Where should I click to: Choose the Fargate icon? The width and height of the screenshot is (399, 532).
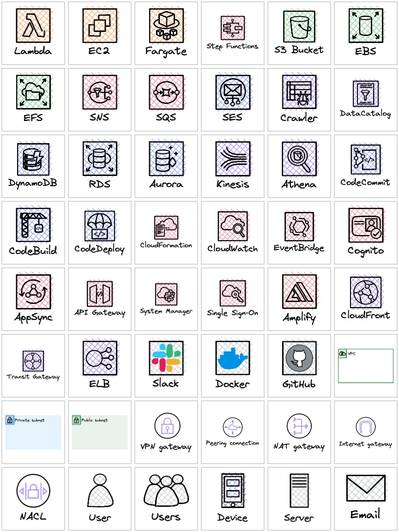(x=166, y=26)
